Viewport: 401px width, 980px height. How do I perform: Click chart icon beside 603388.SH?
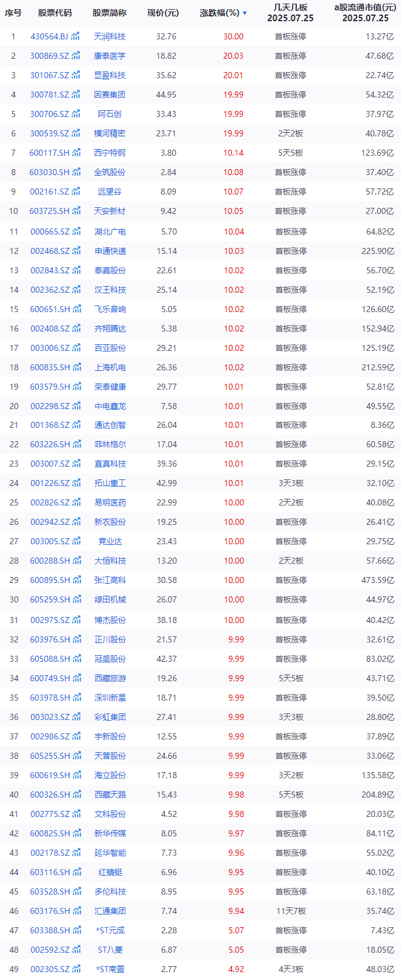coord(76,930)
